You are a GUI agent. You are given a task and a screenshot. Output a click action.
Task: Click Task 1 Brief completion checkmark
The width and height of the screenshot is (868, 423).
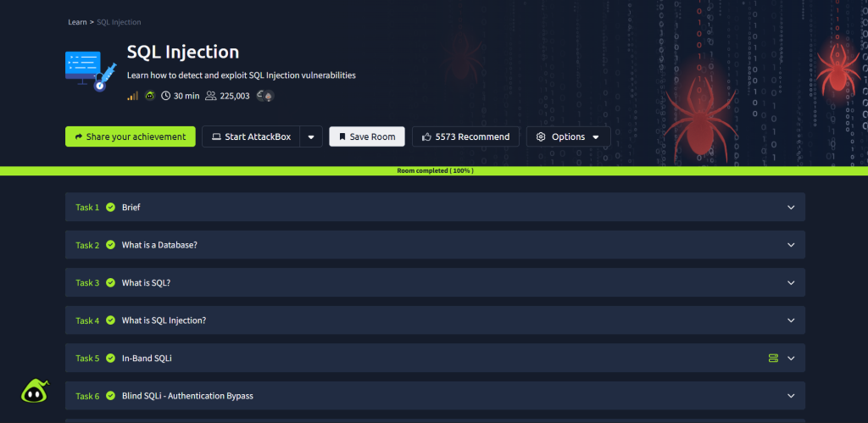[111, 207]
